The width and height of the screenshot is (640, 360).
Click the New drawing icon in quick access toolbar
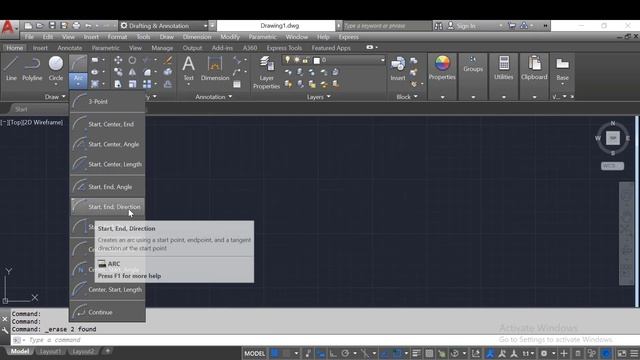28,26
